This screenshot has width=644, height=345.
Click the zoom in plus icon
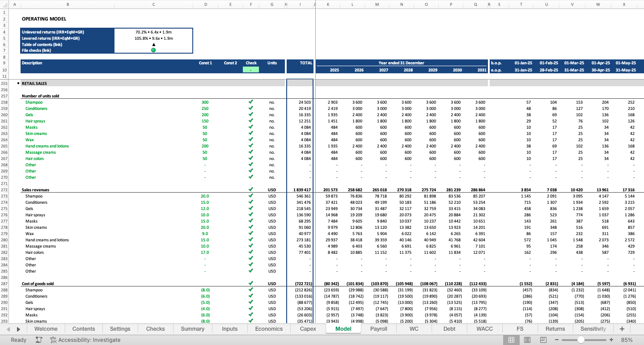611,340
